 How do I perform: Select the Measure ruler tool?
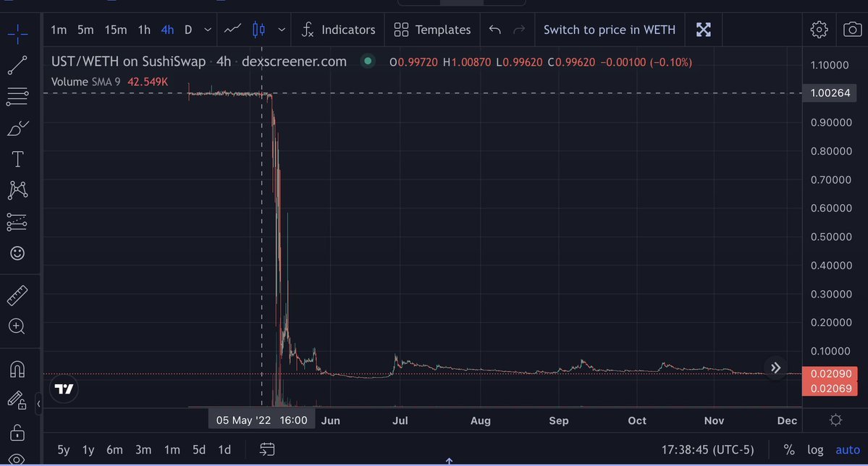[x=18, y=295]
